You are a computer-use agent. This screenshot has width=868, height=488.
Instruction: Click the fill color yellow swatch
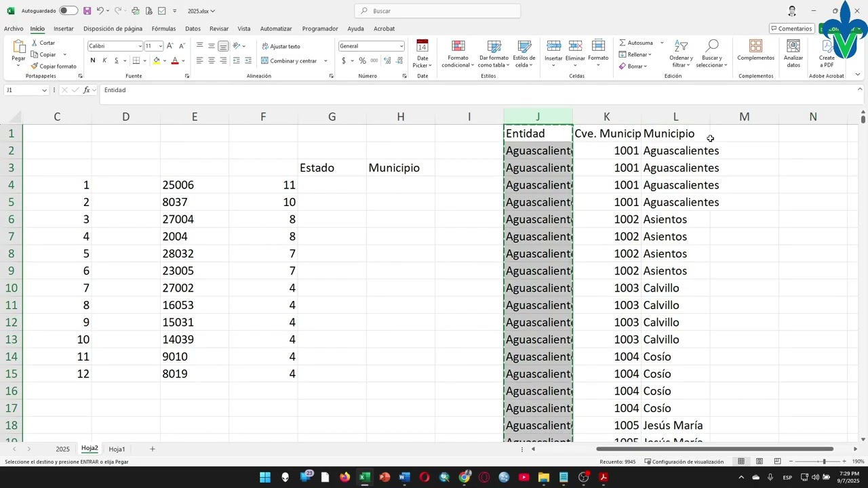tap(157, 60)
